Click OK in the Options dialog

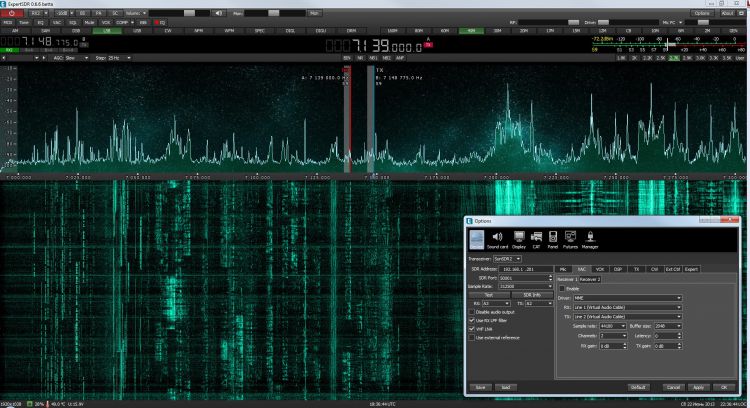pyautogui.click(x=724, y=387)
